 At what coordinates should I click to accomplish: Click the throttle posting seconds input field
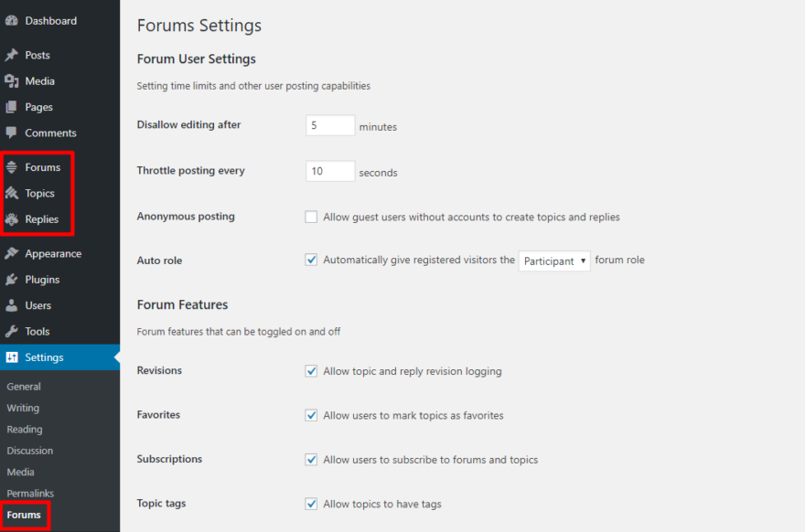pyautogui.click(x=329, y=170)
